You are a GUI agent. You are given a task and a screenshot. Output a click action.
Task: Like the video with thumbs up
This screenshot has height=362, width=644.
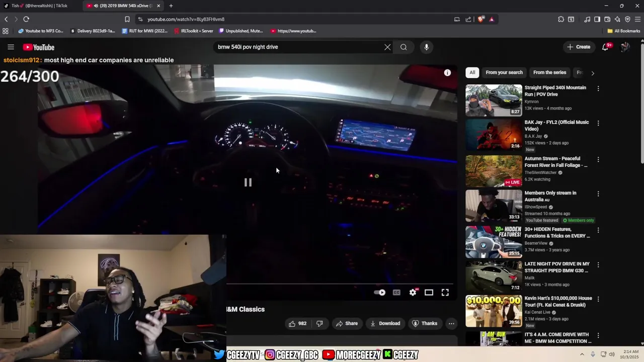point(297,323)
